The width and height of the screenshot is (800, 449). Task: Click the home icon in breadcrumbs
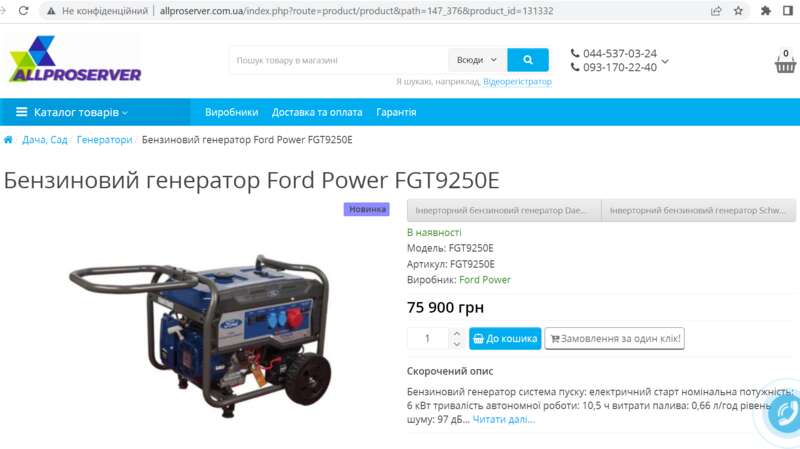(x=8, y=140)
